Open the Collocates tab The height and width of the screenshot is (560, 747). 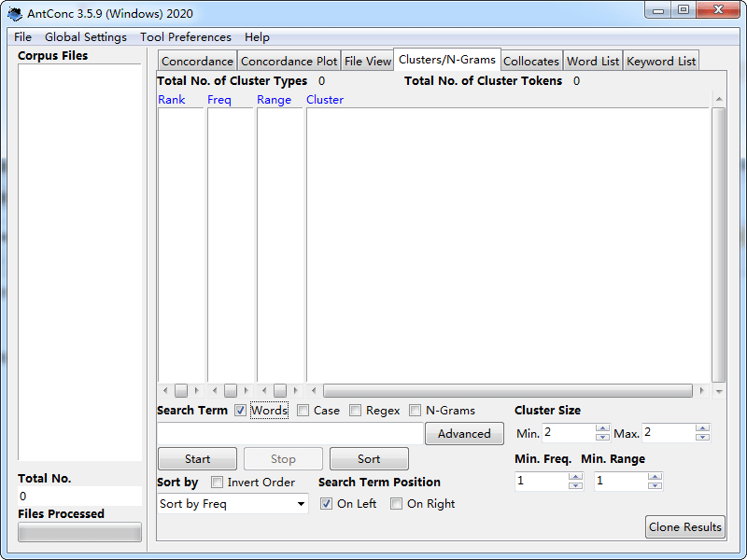pyautogui.click(x=531, y=60)
